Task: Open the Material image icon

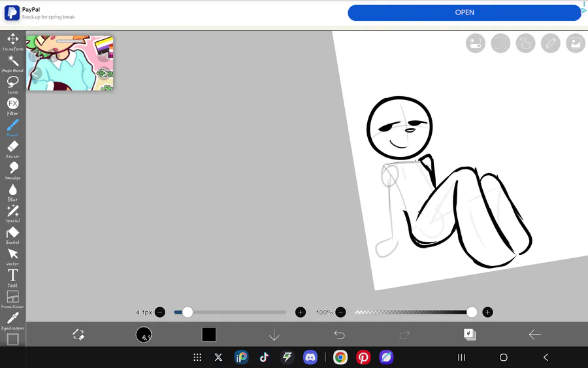Action: coord(576,43)
